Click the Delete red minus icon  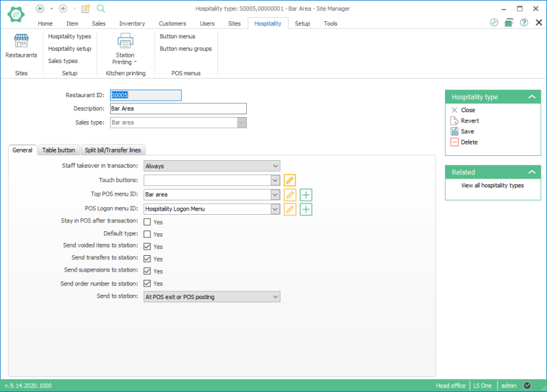click(x=455, y=142)
